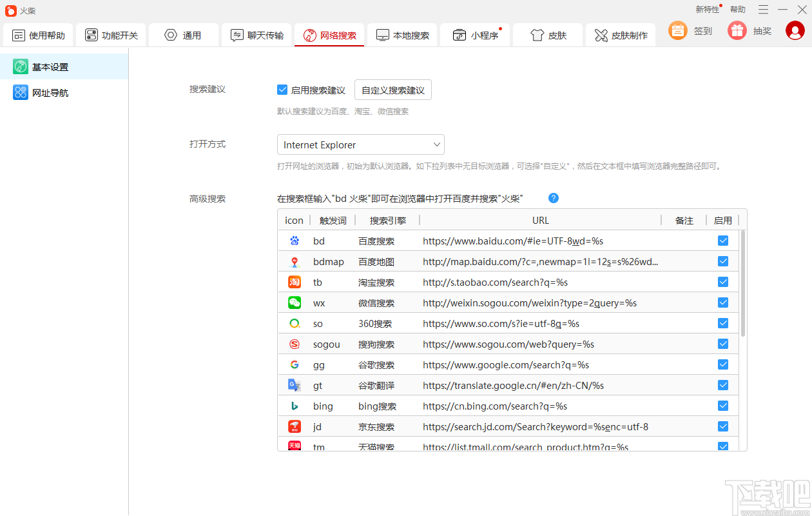Click the Tmall icon in tm row
This screenshot has width=812, height=516.
pos(295,446)
